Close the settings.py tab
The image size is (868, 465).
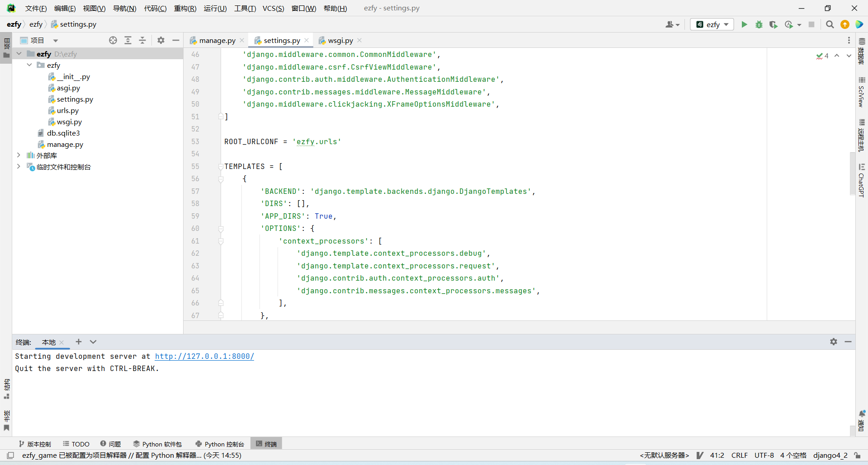point(307,40)
